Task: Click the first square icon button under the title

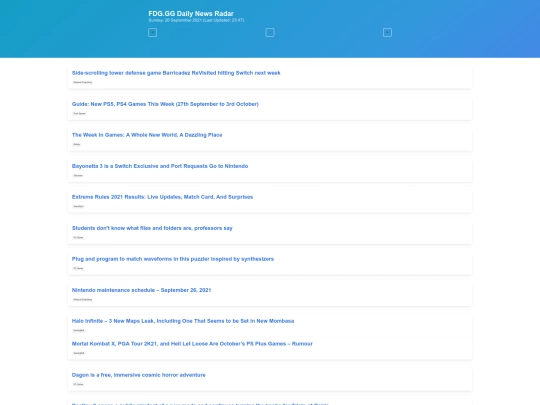Action: click(153, 33)
